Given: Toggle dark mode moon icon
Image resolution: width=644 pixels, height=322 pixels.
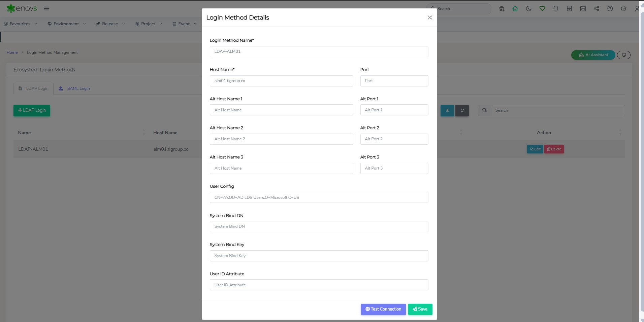Looking at the screenshot, I should point(528,9).
